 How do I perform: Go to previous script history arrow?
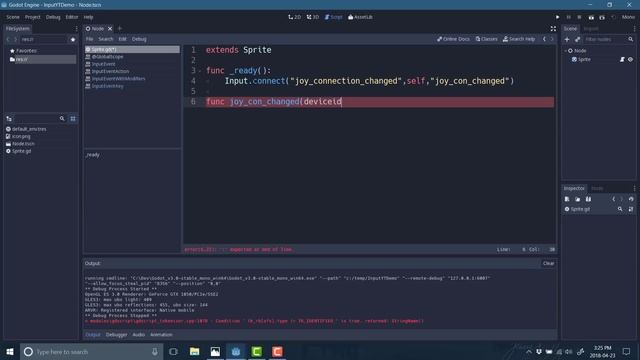coord(544,39)
